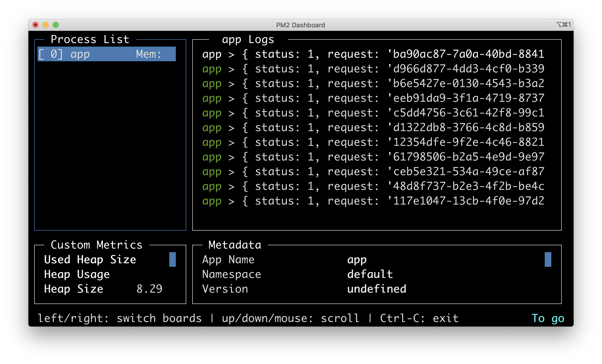Select the Heap Usage metric

(x=77, y=274)
